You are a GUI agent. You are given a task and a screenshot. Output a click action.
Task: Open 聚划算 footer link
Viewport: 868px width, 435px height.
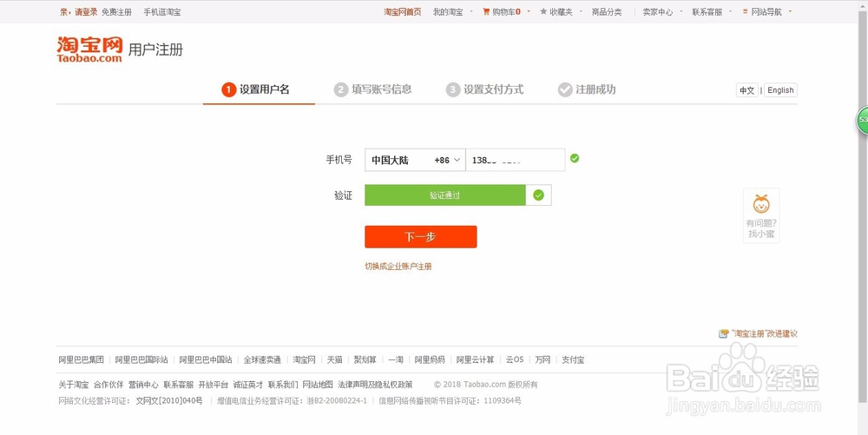[365, 359]
